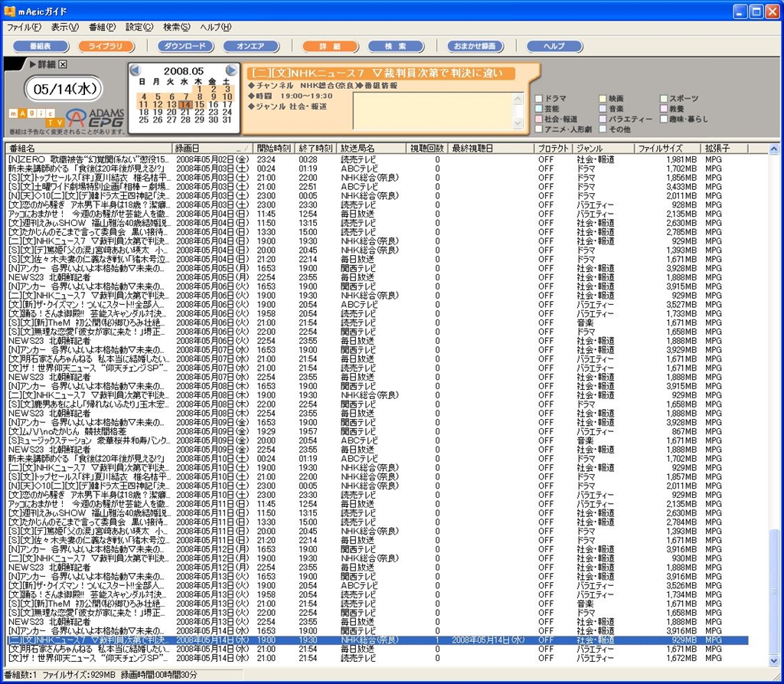Select the highlighted NHKニュース7 05月14日 row
The width and height of the screenshot is (784, 684).
click(377, 640)
